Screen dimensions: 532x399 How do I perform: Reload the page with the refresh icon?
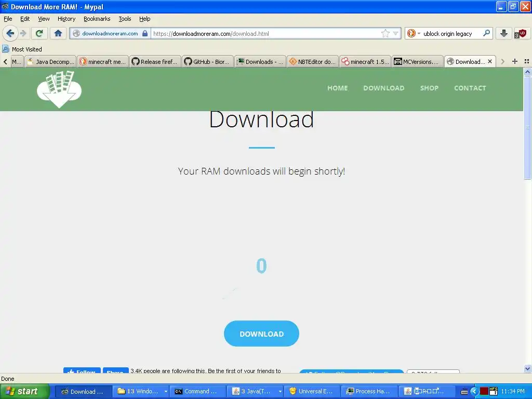pos(39,33)
